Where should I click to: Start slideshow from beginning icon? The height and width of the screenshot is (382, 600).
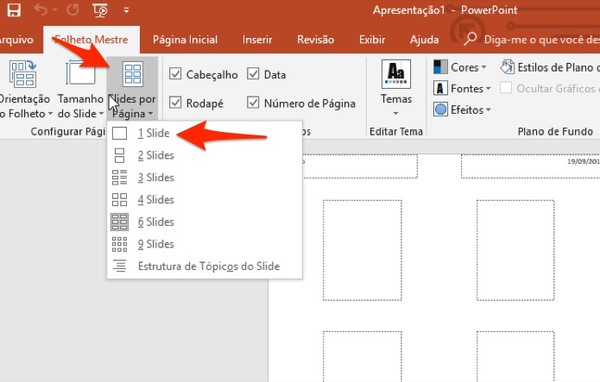point(100,10)
